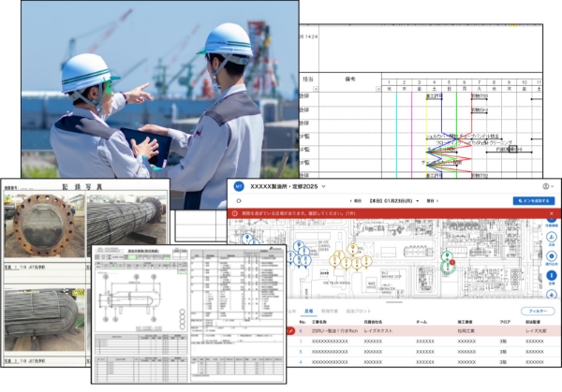
Task: Click the チーム column header
Action: pyautogui.click(x=421, y=322)
